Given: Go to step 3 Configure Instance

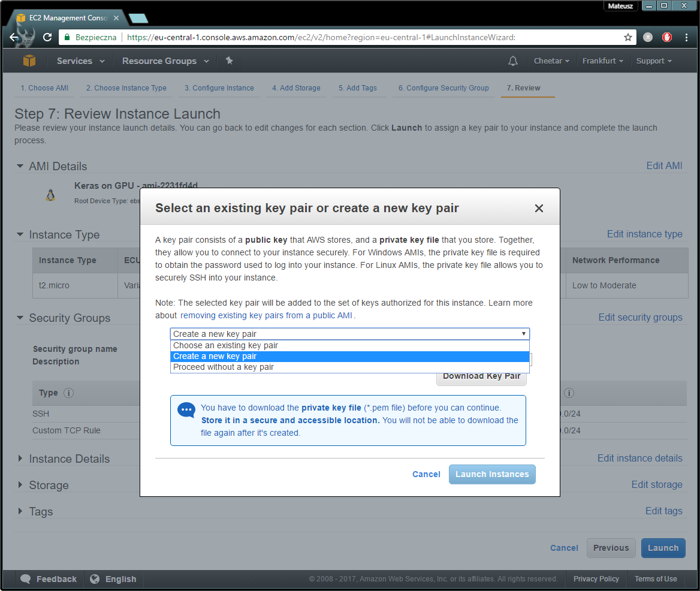Looking at the screenshot, I should (x=219, y=88).
